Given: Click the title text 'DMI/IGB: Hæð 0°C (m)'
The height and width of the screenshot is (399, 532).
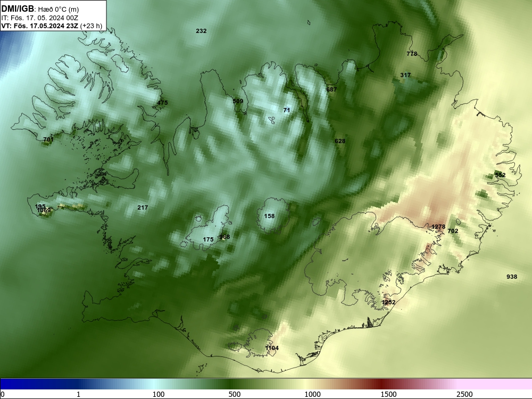Looking at the screenshot, I should [x=40, y=9].
